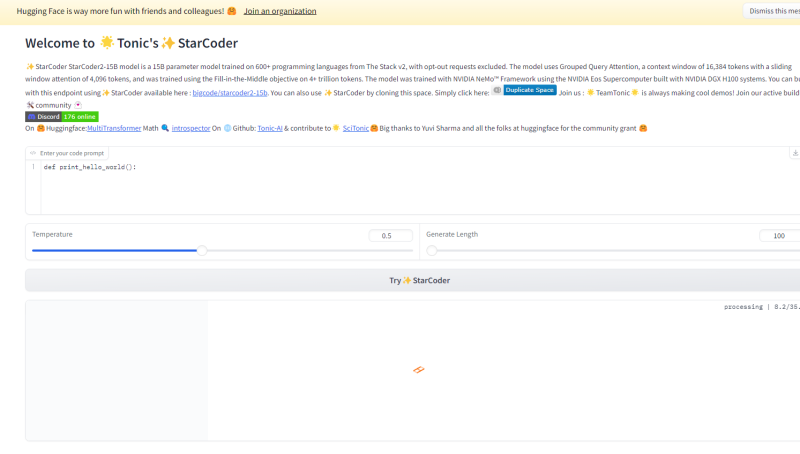The width and height of the screenshot is (800, 454).
Task: Click the download icon of code editor
Action: 795,153
